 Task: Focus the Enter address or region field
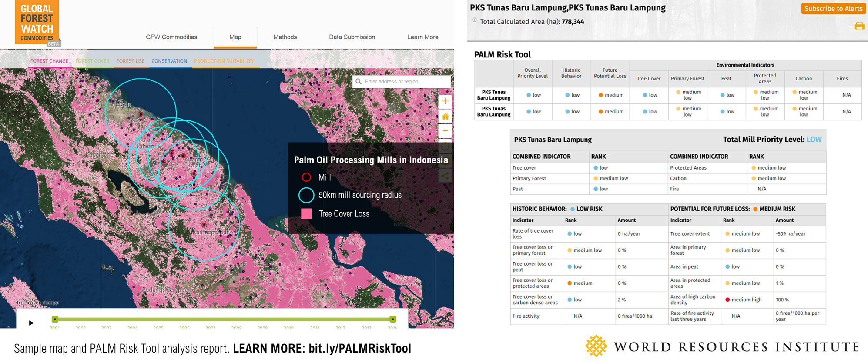(402, 81)
